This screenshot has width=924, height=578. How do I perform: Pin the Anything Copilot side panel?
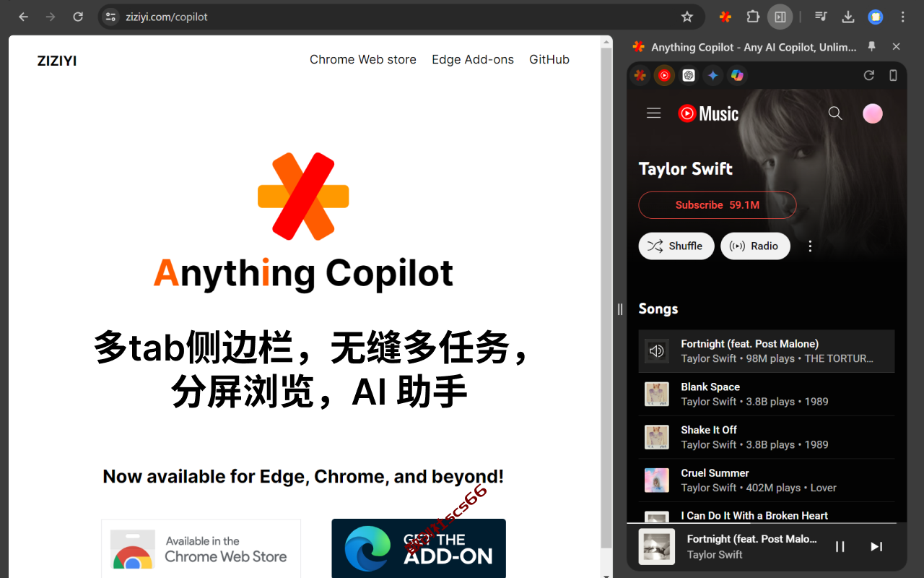pos(872,46)
